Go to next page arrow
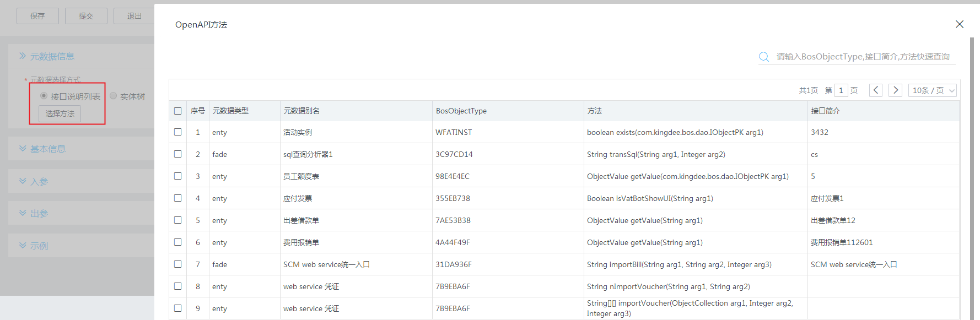Image resolution: width=980 pixels, height=320 pixels. coord(895,90)
